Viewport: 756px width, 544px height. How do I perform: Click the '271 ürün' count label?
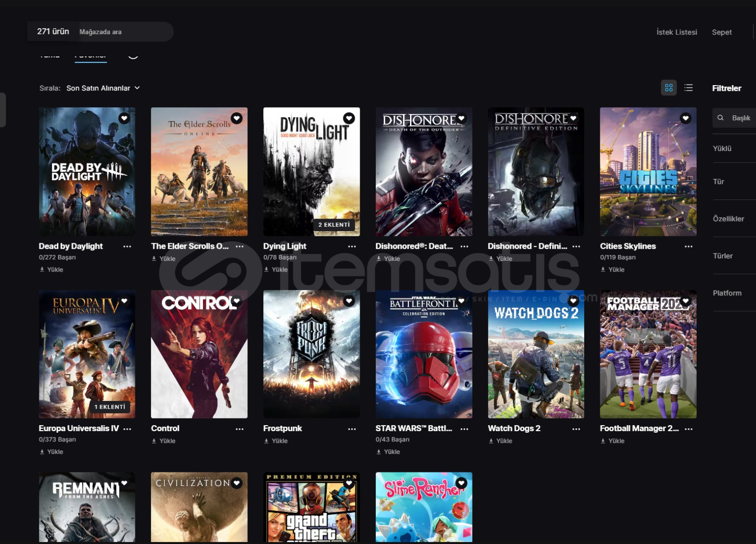coord(53,31)
